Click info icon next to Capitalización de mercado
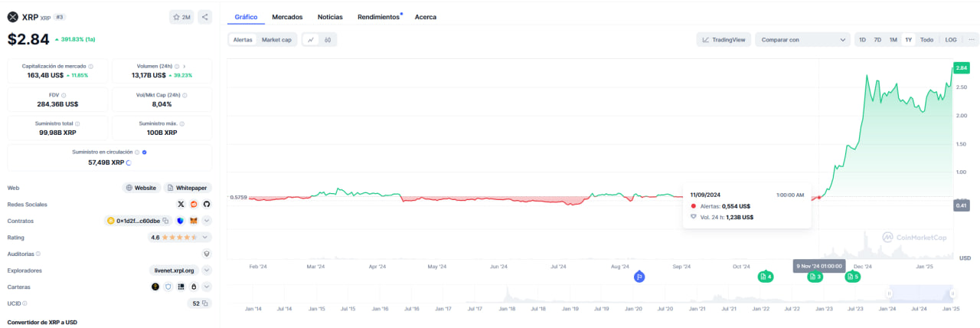Screen dimensions: 980x328 click(x=91, y=67)
